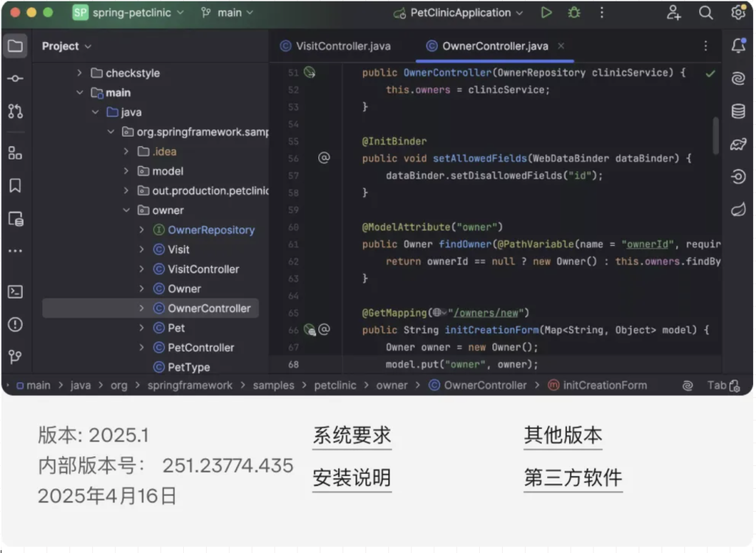Collapse the org.springframework package node
The image size is (756, 553).
coord(111,131)
